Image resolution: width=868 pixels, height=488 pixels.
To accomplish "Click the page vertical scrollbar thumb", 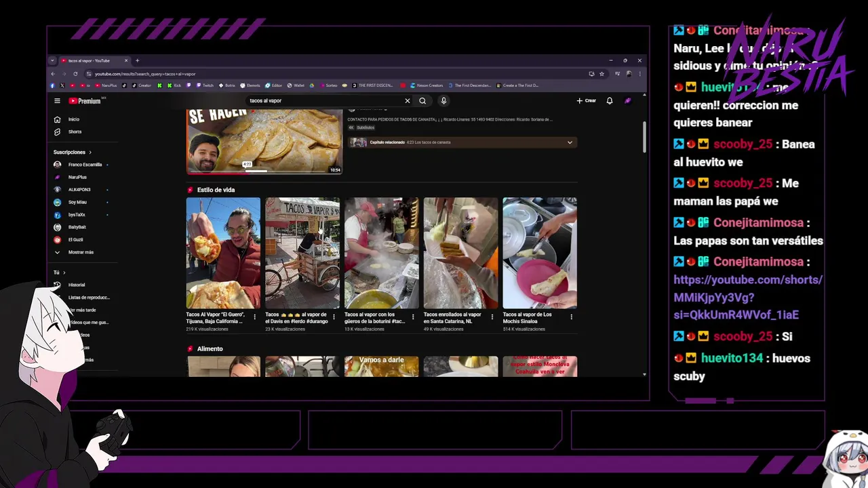I will (x=644, y=136).
